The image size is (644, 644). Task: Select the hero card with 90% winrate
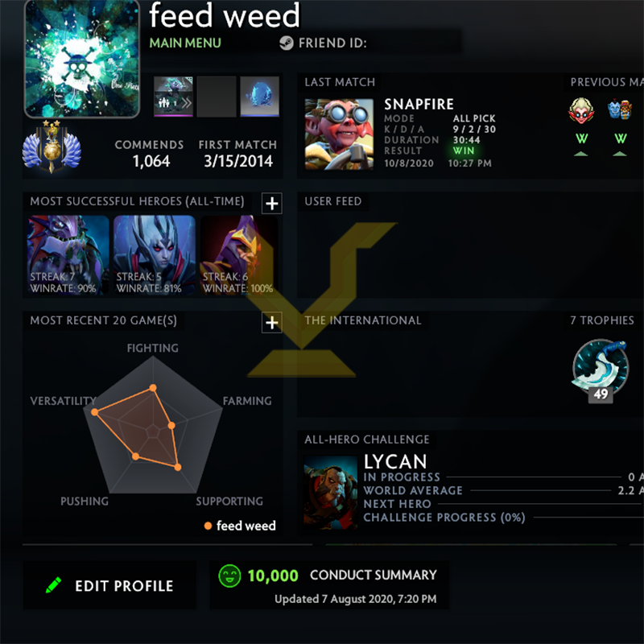pos(68,255)
